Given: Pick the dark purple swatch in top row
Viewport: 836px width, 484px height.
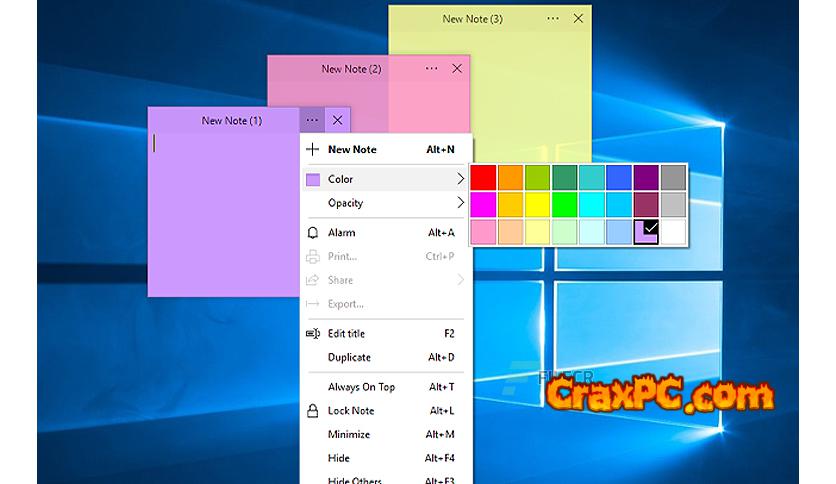Looking at the screenshot, I should pyautogui.click(x=646, y=178).
